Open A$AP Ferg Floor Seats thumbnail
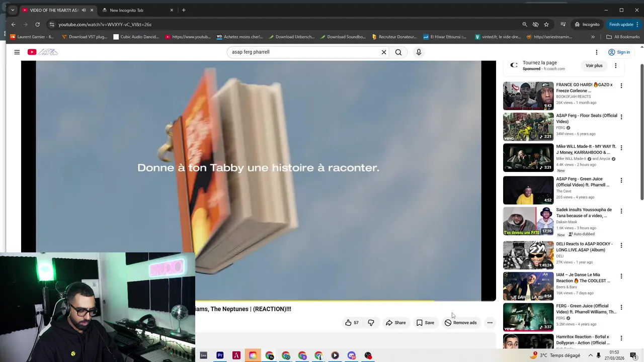This screenshot has height=362, width=644. (528, 126)
